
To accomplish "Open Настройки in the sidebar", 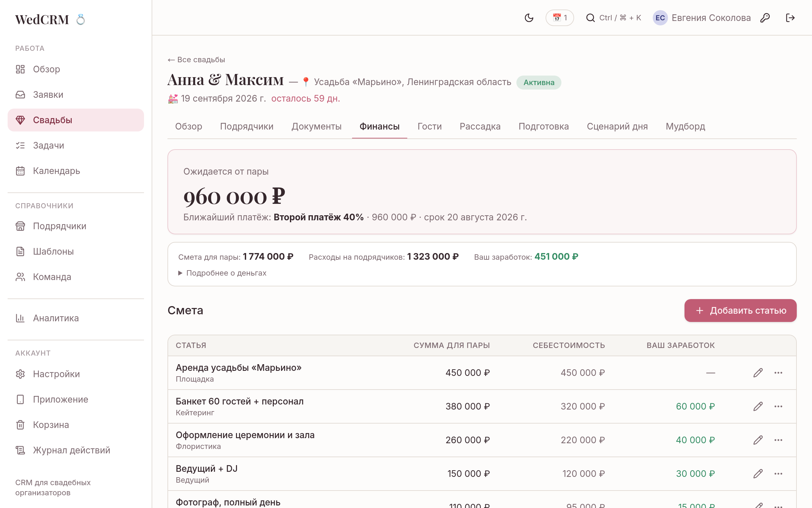I will pos(76,374).
